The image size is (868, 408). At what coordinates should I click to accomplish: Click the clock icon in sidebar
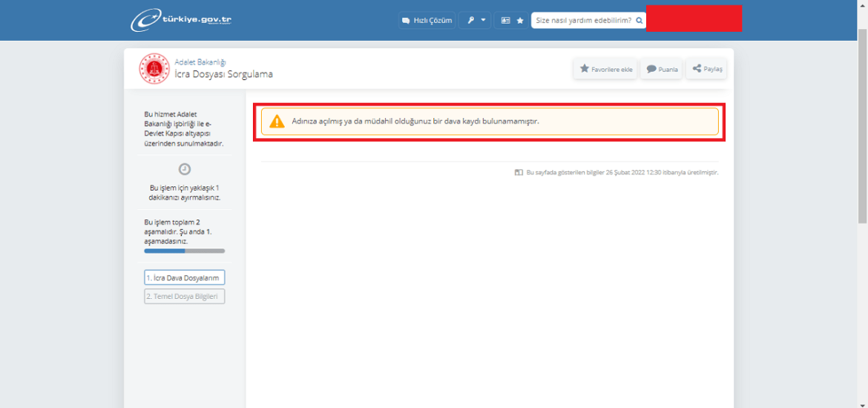[185, 169]
